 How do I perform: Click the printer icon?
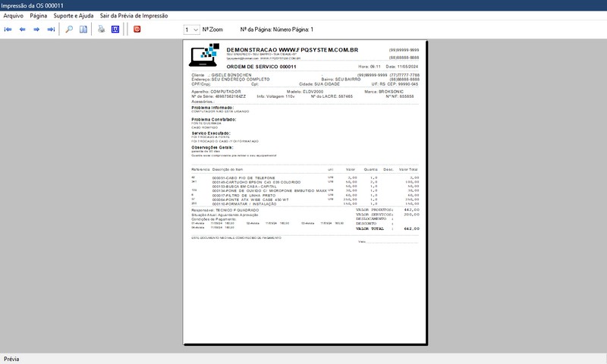101,29
